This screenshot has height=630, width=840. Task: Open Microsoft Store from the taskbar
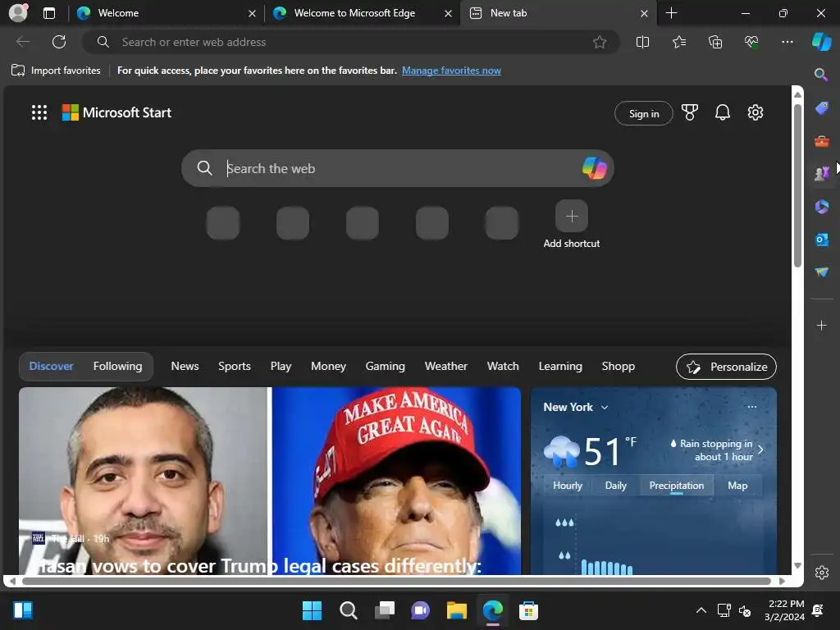click(528, 610)
